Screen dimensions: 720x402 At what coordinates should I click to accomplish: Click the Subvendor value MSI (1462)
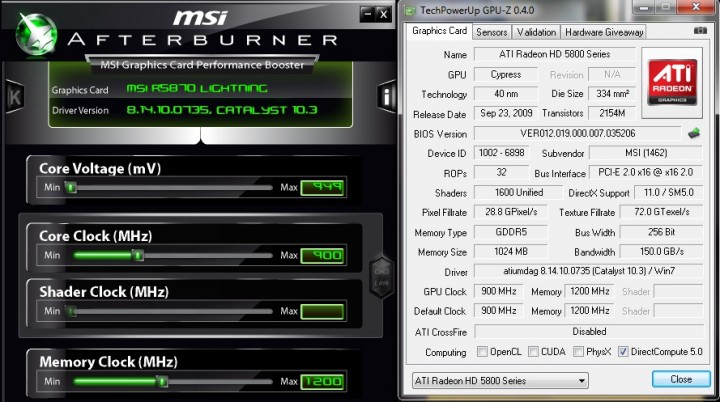coord(646,153)
